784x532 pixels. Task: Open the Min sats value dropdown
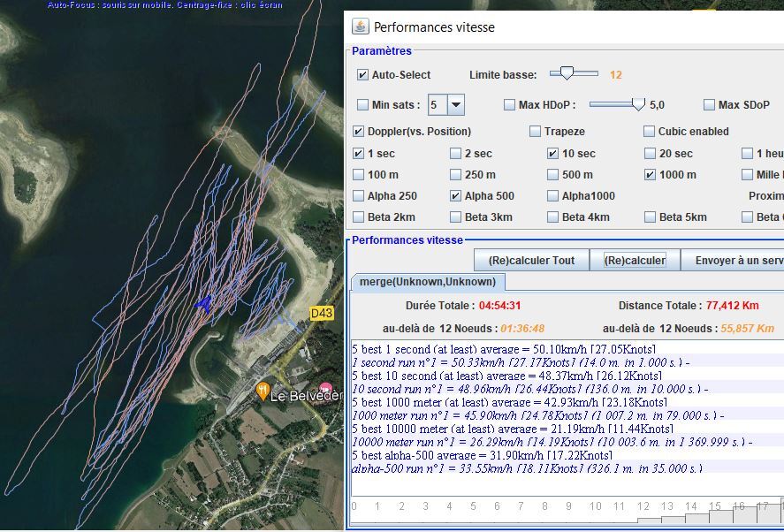(x=456, y=105)
